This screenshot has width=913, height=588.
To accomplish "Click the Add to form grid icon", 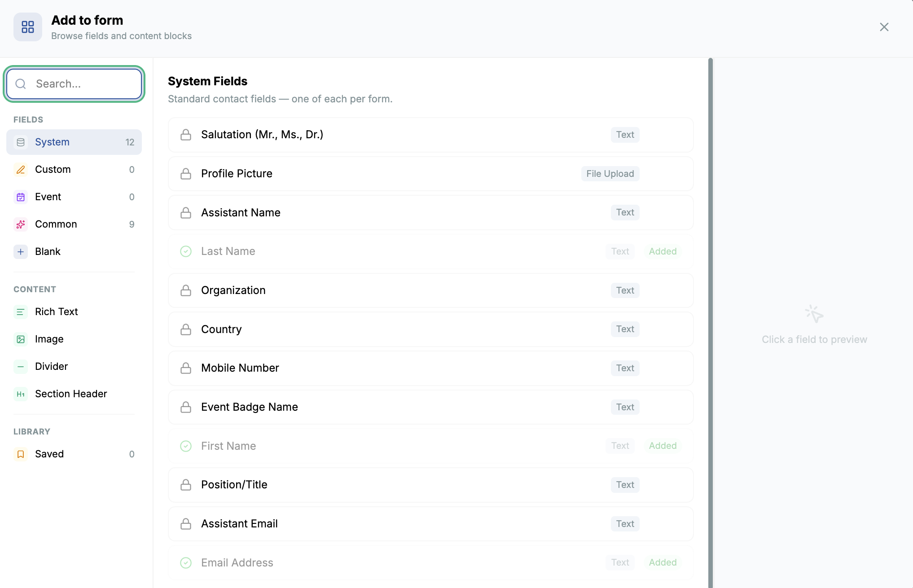I will [x=28, y=27].
